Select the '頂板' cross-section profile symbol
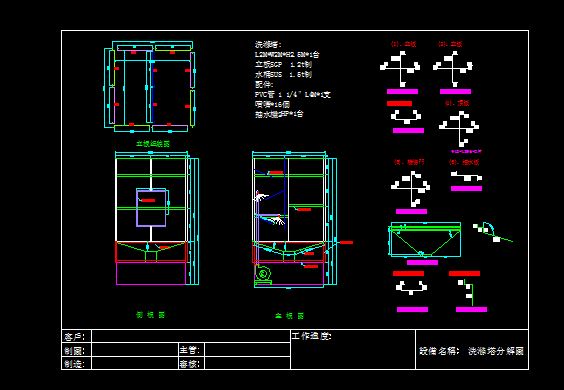 tap(459, 128)
